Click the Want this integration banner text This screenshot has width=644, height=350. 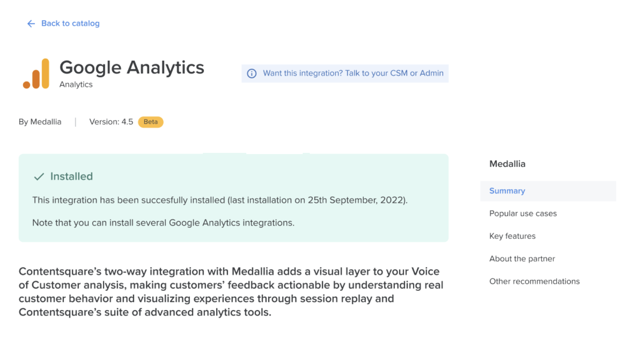pyautogui.click(x=353, y=73)
